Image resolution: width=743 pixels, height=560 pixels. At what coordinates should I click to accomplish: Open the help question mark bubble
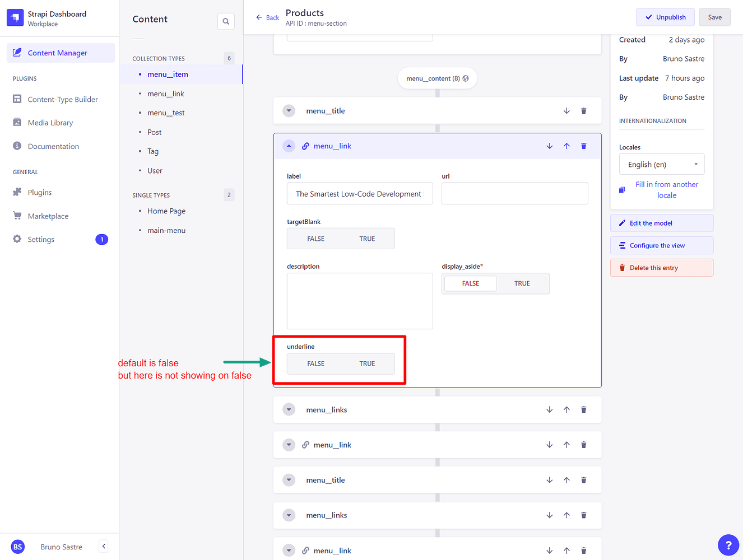[728, 545]
